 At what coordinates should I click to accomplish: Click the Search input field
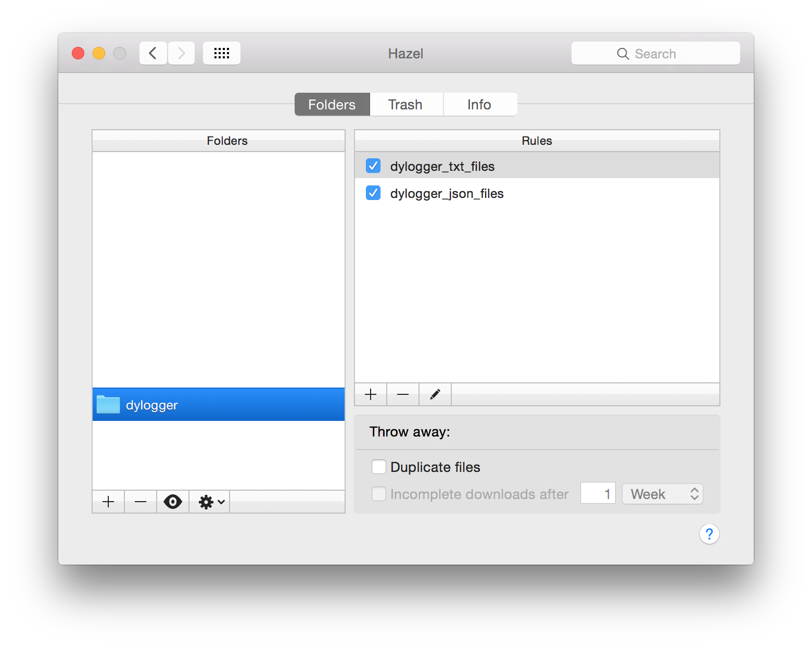click(656, 53)
